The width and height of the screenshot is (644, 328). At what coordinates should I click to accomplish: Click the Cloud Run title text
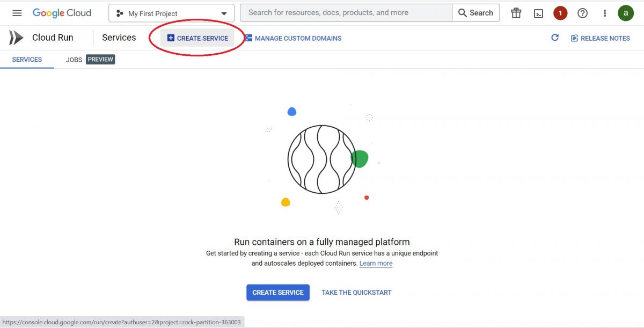pos(53,38)
